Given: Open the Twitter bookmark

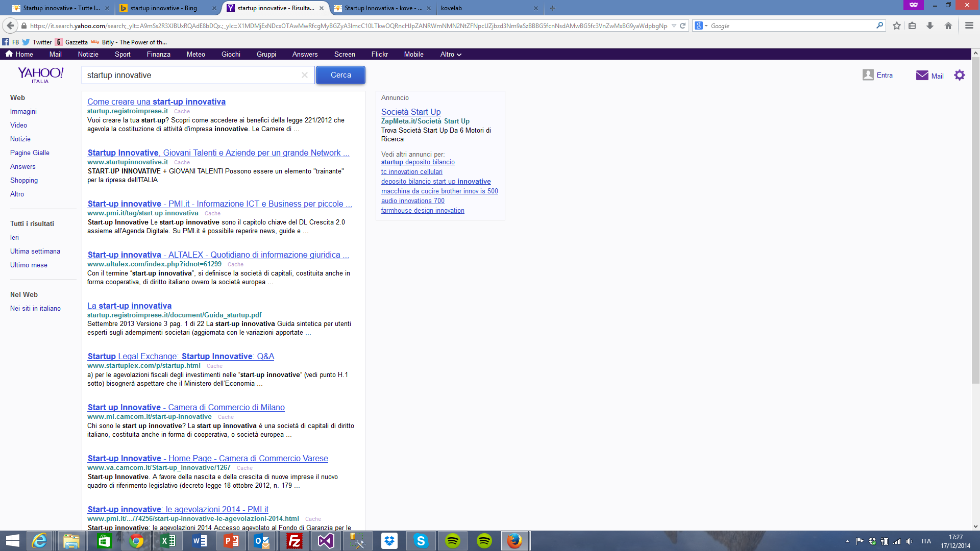Looking at the screenshot, I should pyautogui.click(x=37, y=42).
